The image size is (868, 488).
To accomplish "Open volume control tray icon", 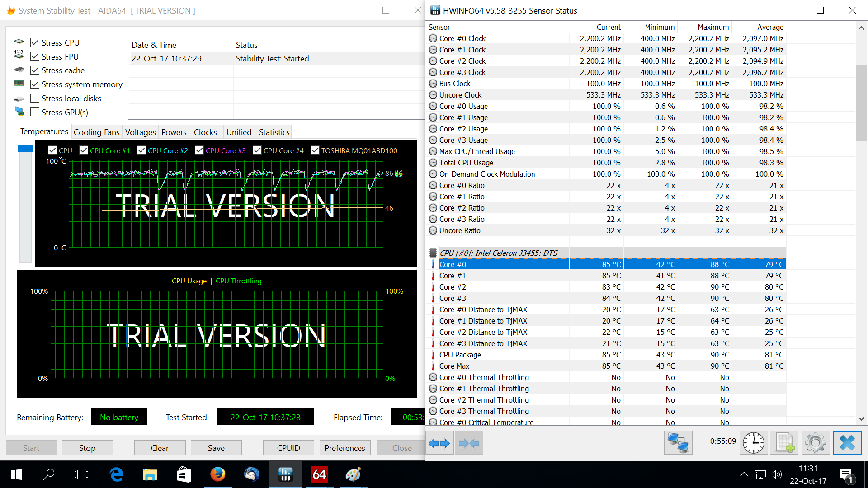I will click(x=777, y=474).
